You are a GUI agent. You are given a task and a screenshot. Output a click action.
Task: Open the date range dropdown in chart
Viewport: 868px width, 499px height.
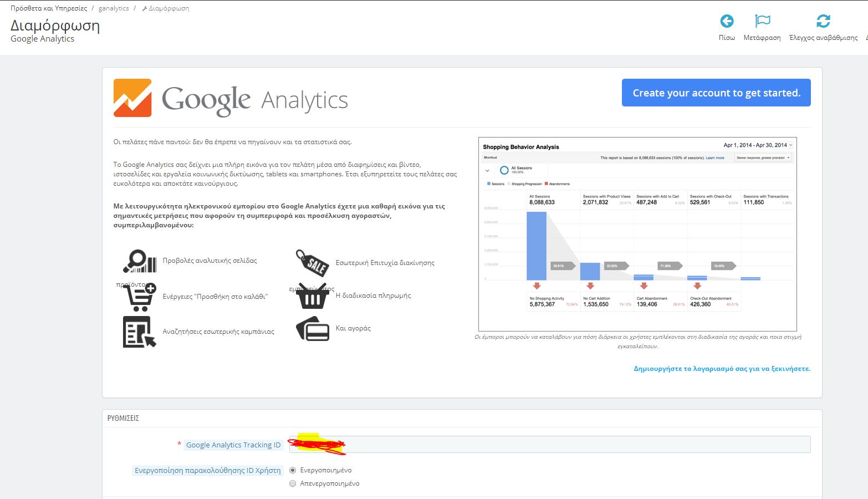coord(758,145)
